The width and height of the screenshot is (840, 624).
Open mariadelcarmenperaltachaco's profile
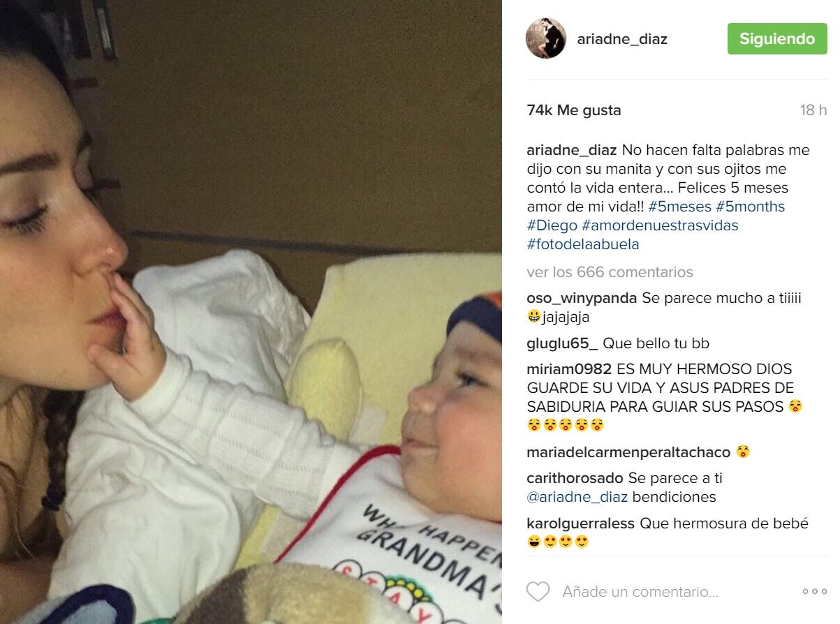[628, 452]
